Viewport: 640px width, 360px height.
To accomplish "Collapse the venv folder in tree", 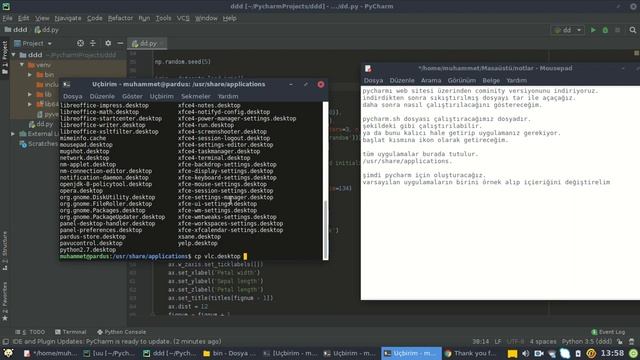I will click(x=22, y=65).
